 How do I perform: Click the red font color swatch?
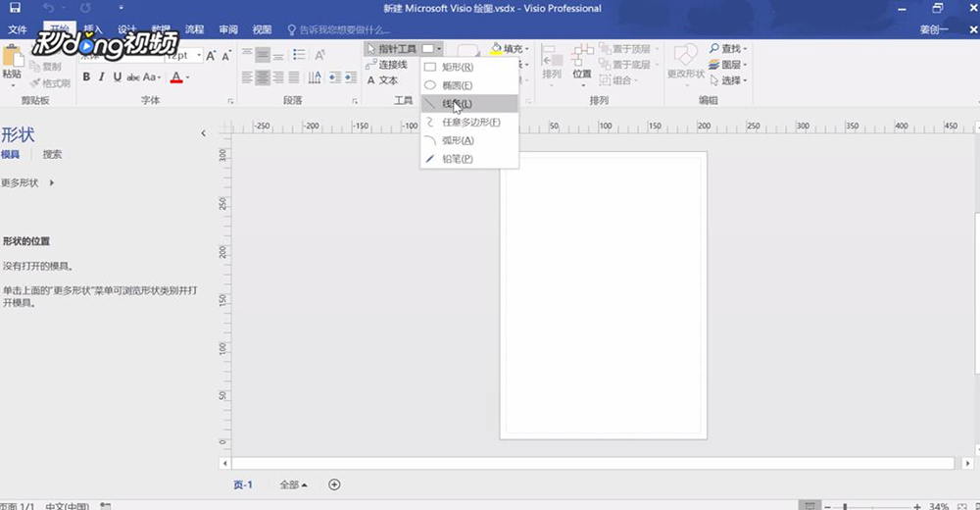point(176,76)
